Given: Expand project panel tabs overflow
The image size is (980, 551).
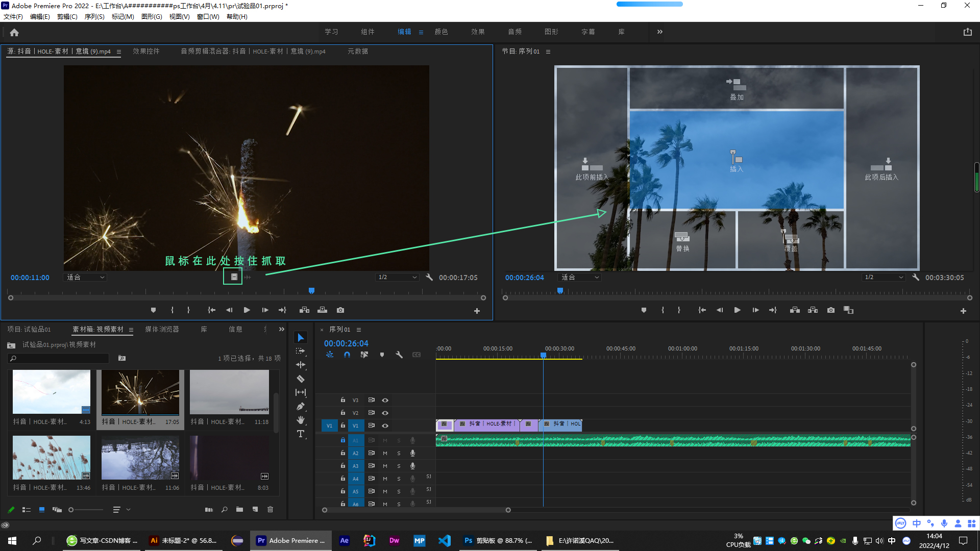Looking at the screenshot, I should point(281,329).
